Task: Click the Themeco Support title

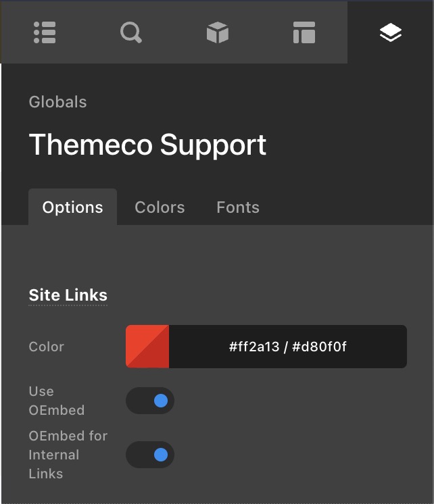Action: [x=147, y=145]
